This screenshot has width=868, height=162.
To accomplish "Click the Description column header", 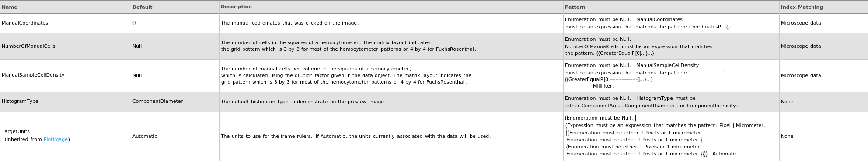I will tap(236, 7).
